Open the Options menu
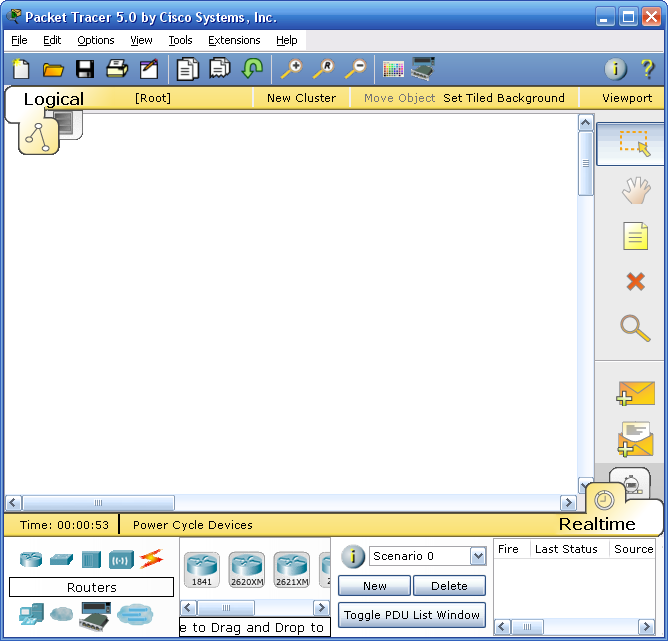Image resolution: width=668 pixels, height=641 pixels. click(x=96, y=40)
